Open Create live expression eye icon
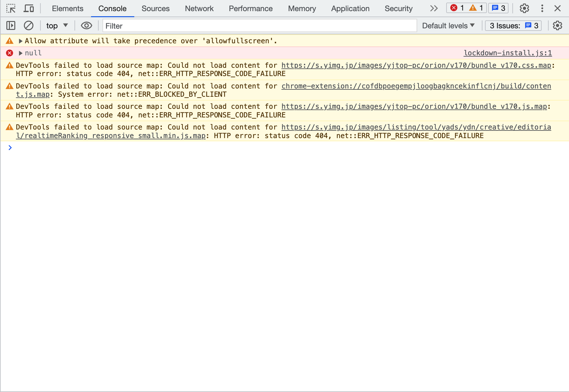Screen dimensions: 569x392 [x=86, y=25]
